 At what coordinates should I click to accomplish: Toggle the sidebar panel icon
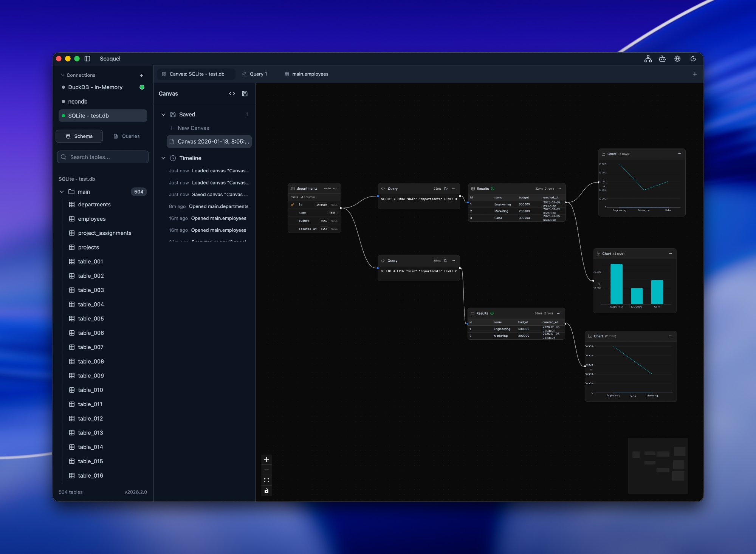[87, 59]
